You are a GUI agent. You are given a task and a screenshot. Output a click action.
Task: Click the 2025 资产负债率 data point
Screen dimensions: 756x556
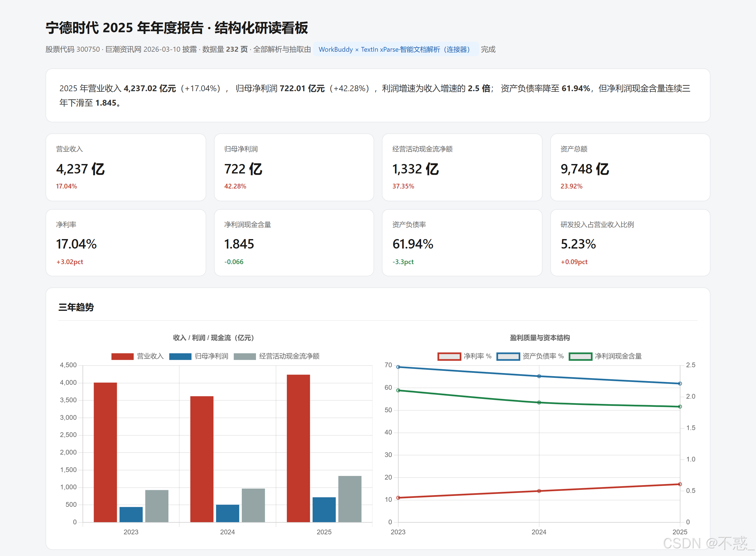(680, 384)
